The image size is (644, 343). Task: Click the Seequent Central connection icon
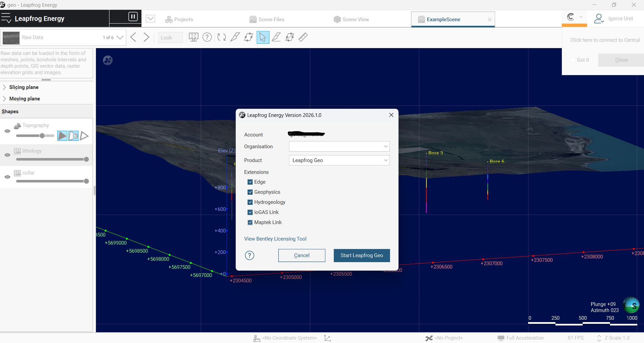click(571, 17)
